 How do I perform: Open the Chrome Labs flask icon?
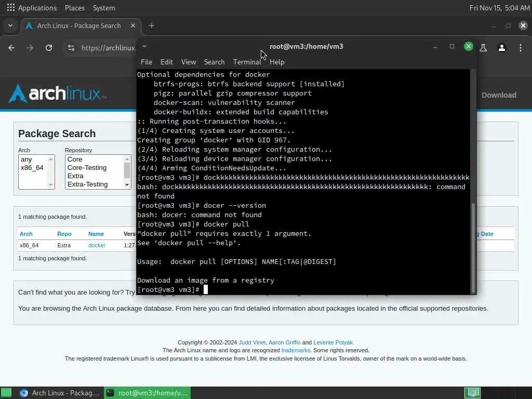(x=483, y=48)
